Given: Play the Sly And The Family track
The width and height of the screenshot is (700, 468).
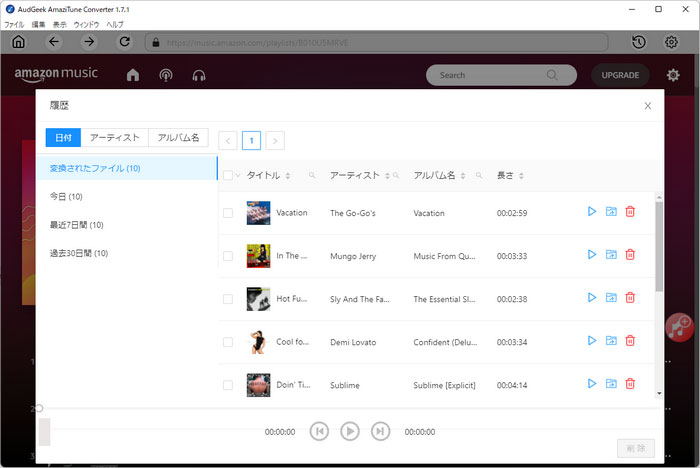Looking at the screenshot, I should point(592,297).
